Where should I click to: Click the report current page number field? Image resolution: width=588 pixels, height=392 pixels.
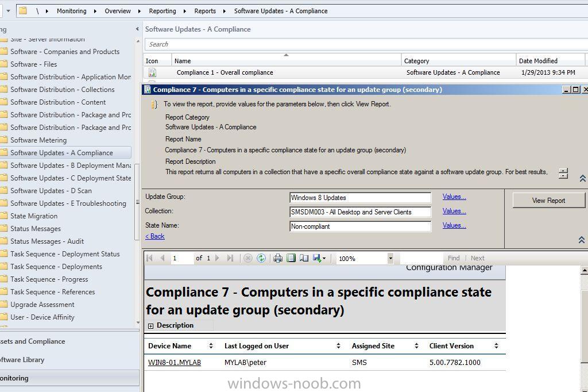[x=182, y=258]
